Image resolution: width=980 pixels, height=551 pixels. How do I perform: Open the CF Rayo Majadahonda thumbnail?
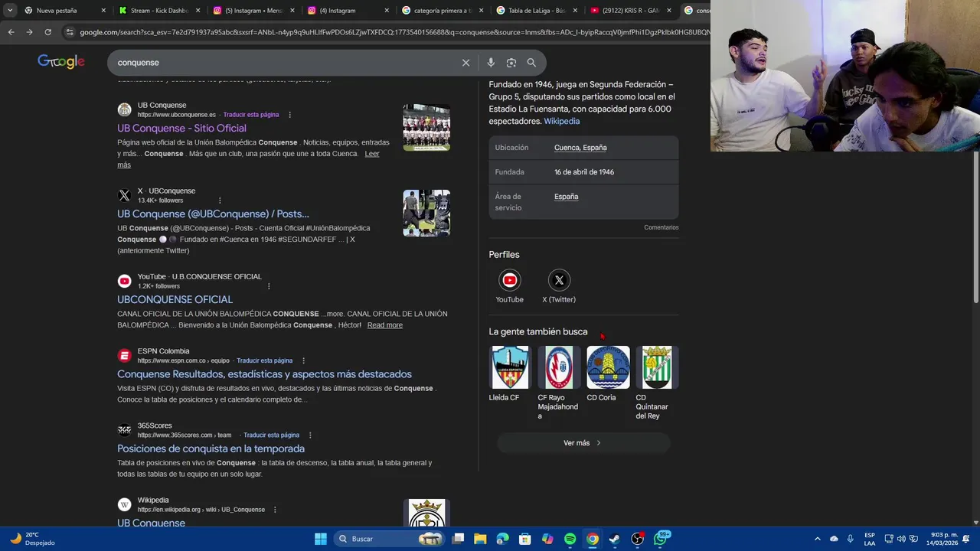(x=559, y=367)
